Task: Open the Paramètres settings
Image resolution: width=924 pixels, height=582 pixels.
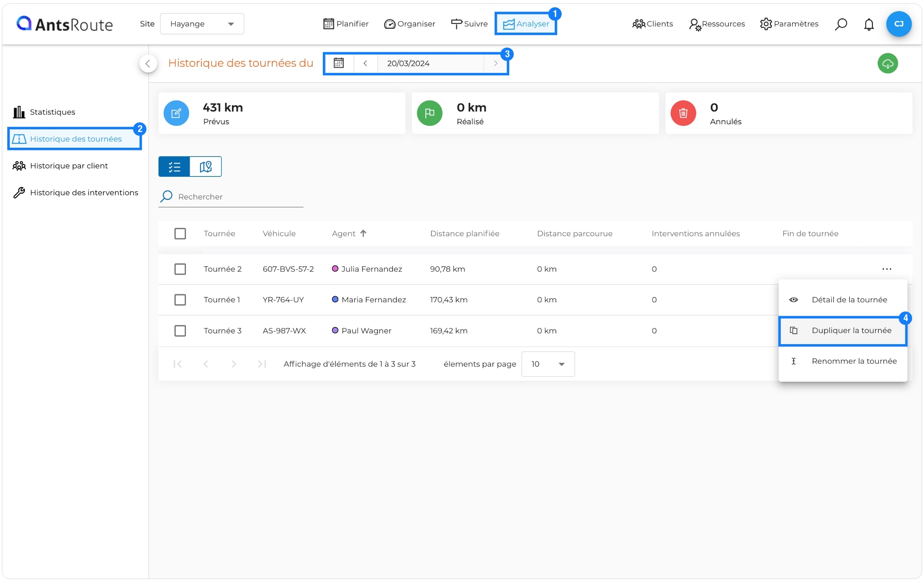Action: [x=789, y=24]
